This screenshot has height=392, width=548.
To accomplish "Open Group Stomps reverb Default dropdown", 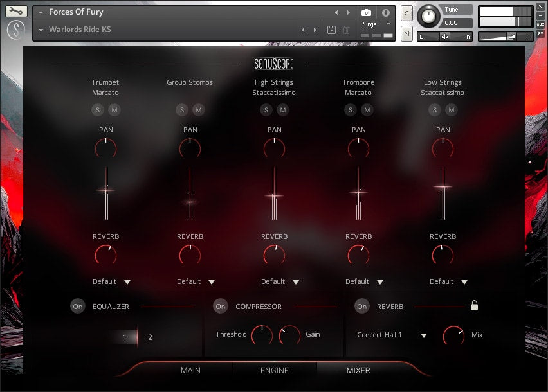I will click(196, 281).
